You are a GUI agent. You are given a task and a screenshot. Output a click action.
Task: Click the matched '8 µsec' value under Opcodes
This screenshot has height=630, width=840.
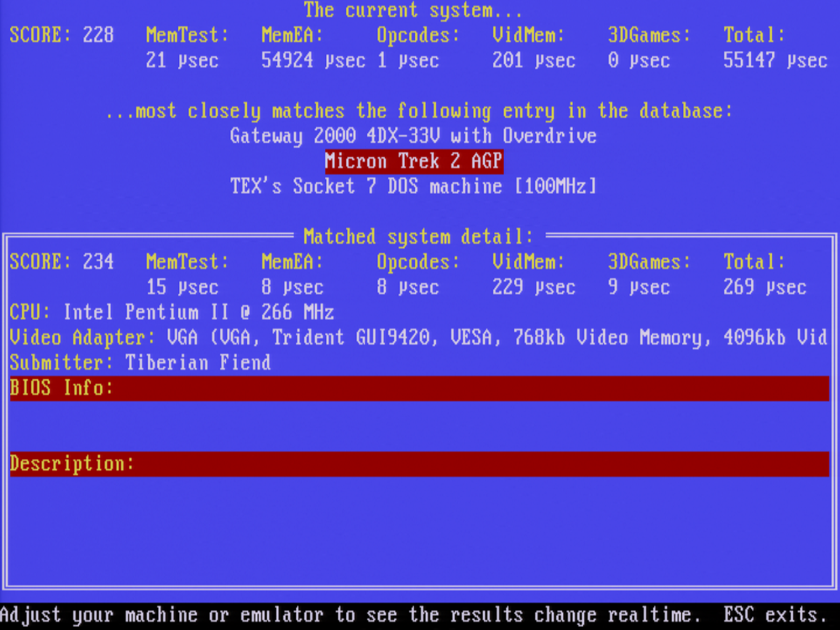click(408, 287)
